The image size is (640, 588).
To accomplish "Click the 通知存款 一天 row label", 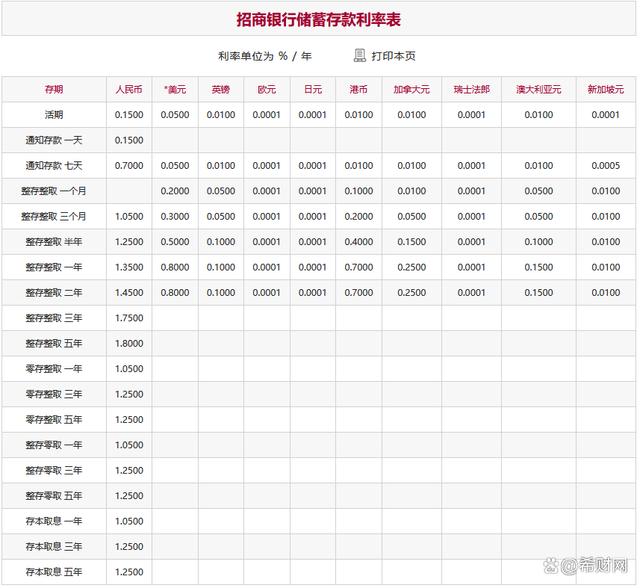I will [54, 140].
